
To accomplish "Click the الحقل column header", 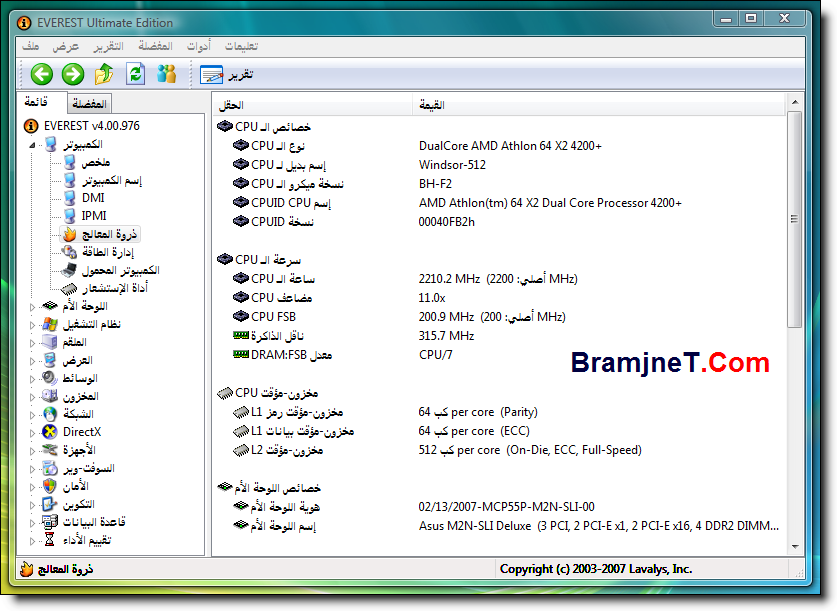I will (x=313, y=105).
